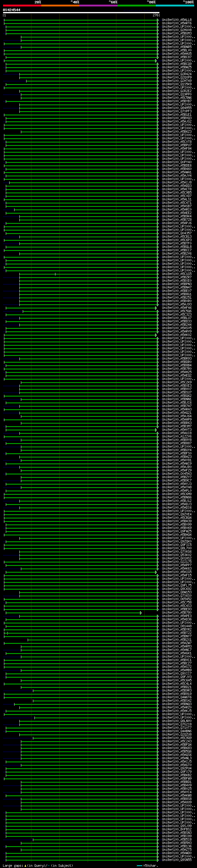This screenshot has height=868, width=197.
Task: Open hit UniRef100_Q2HU08
Action: tap(177, 30)
